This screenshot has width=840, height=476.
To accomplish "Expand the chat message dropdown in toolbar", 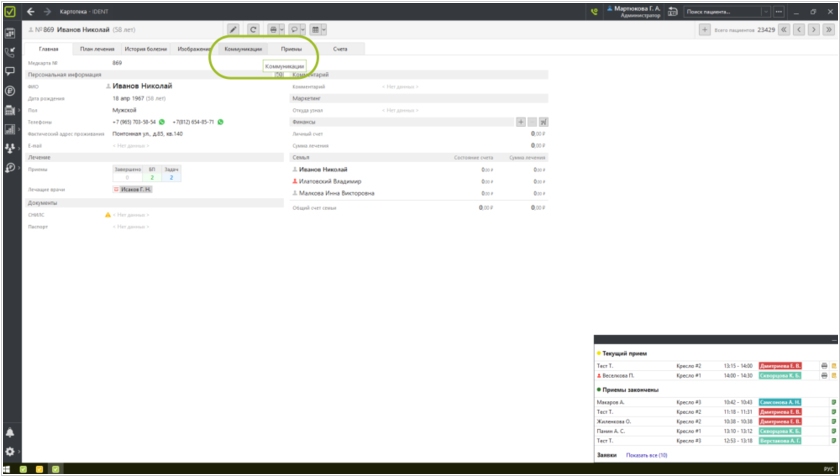I will tap(301, 30).
